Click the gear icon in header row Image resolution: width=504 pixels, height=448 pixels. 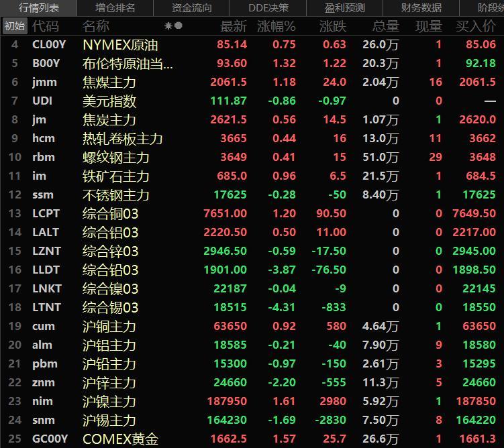[x=168, y=25]
